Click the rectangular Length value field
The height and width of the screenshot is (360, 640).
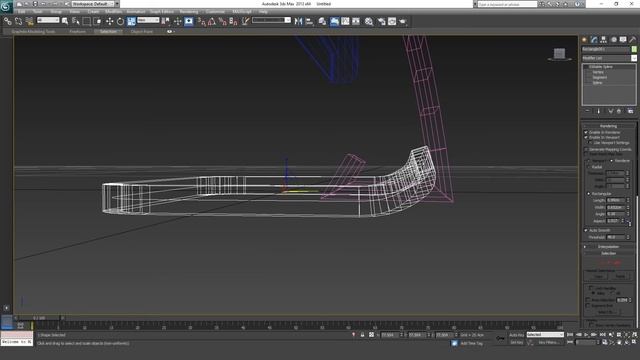pyautogui.click(x=615, y=200)
